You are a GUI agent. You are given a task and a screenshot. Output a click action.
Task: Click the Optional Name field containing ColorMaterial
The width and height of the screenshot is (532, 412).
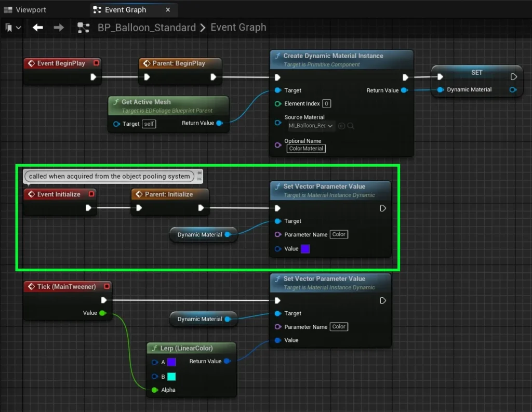(x=307, y=149)
